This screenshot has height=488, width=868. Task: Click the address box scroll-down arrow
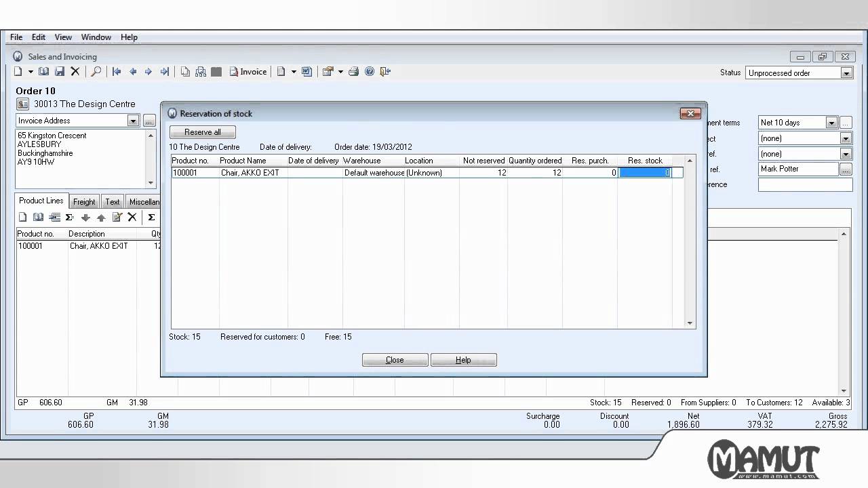pos(151,183)
